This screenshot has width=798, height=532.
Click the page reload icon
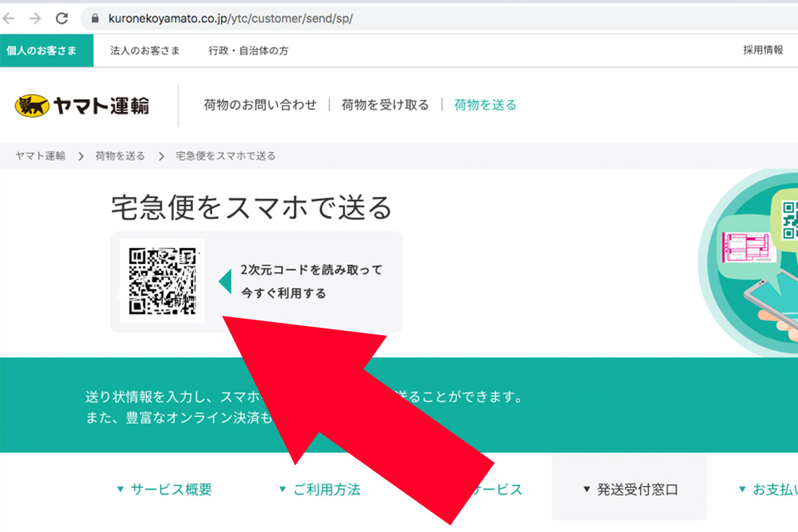click(61, 19)
